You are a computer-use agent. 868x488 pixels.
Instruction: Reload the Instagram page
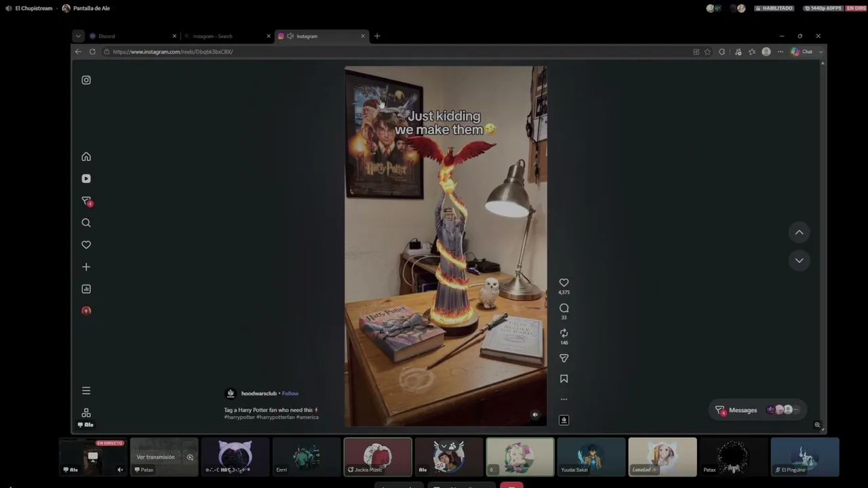(x=92, y=52)
